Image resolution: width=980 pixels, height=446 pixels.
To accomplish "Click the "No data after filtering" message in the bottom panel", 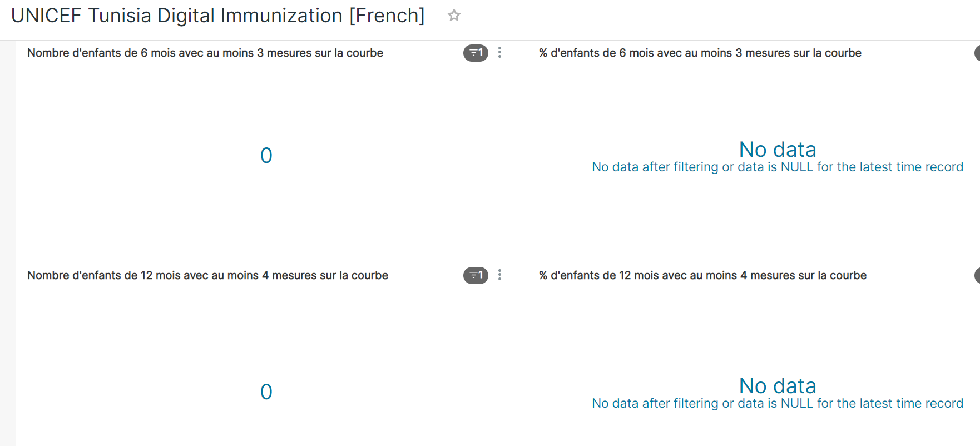I will (x=778, y=403).
